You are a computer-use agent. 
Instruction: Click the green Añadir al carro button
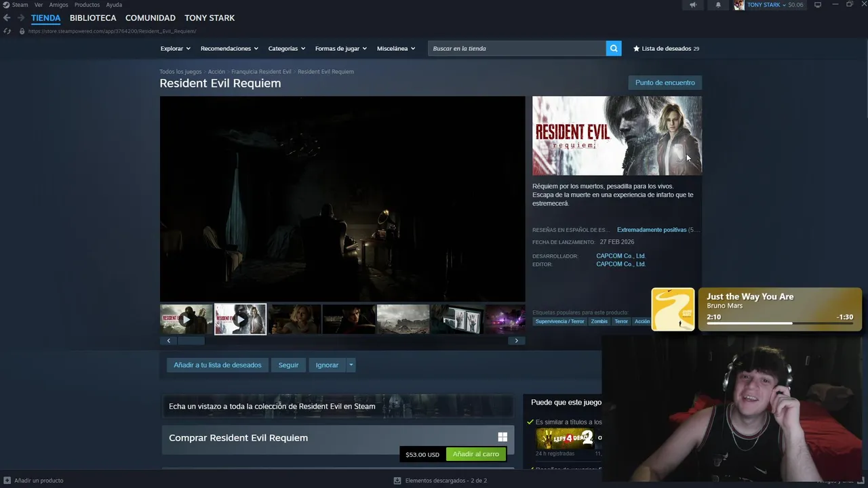pyautogui.click(x=476, y=454)
